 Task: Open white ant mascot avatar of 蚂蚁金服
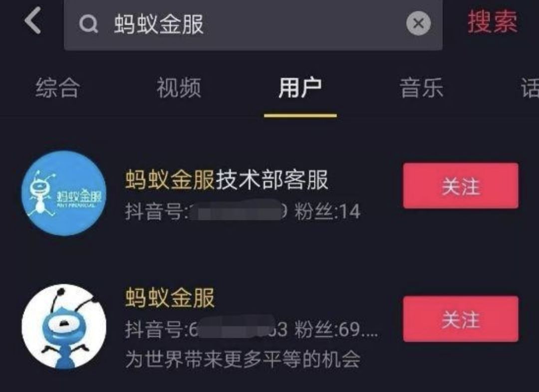(x=64, y=326)
